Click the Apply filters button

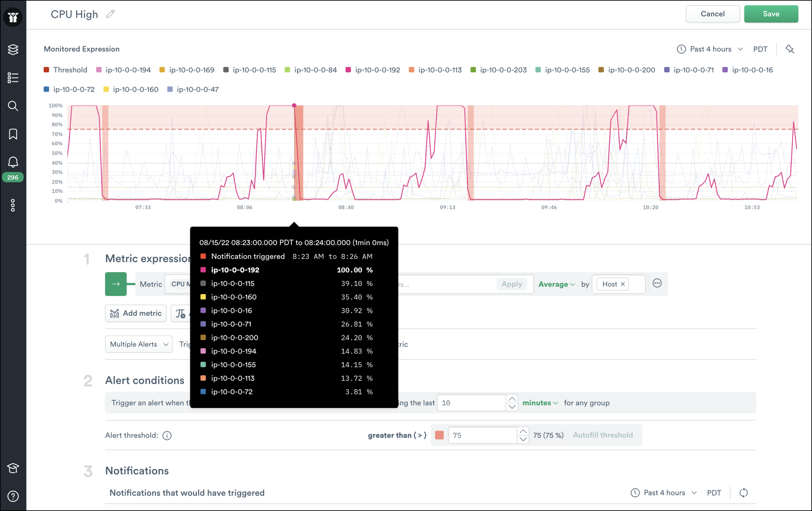[x=511, y=284]
